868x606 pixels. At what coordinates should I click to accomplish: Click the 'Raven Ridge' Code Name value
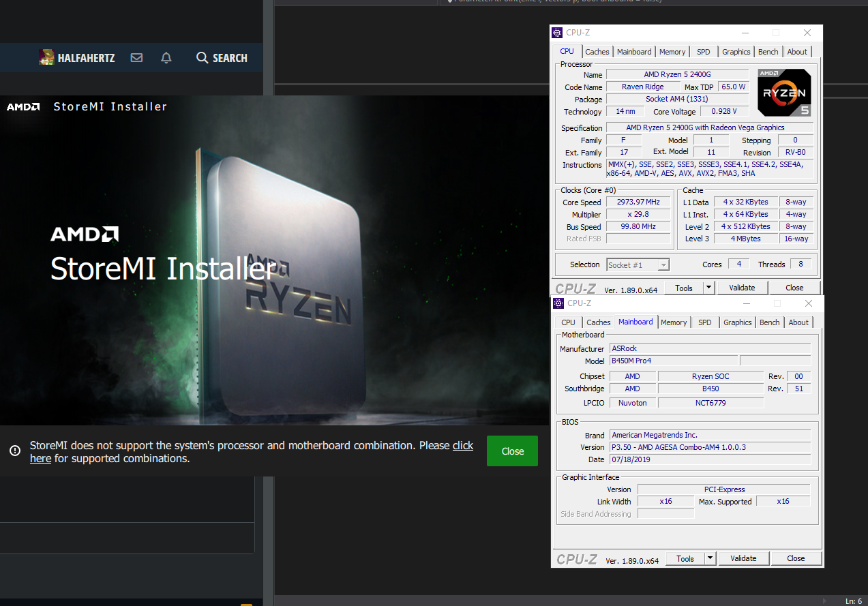pos(643,87)
